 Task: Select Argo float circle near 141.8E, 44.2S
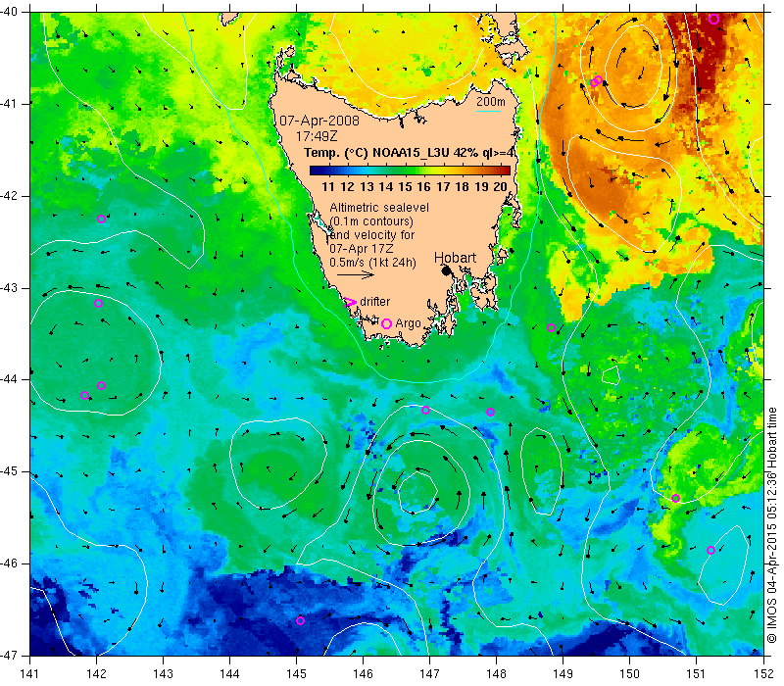coord(84,396)
